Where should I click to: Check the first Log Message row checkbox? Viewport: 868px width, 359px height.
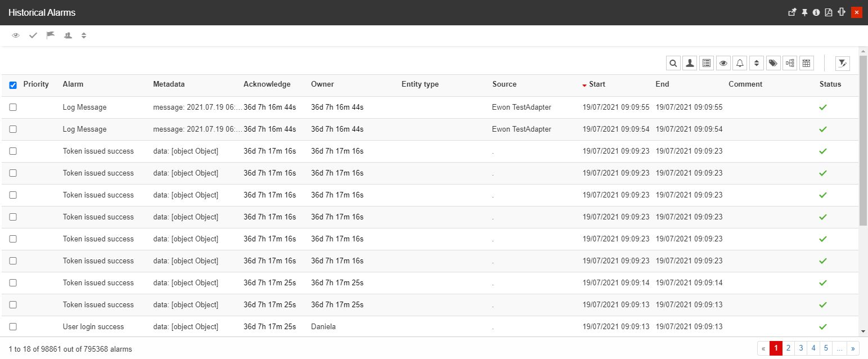click(x=13, y=107)
